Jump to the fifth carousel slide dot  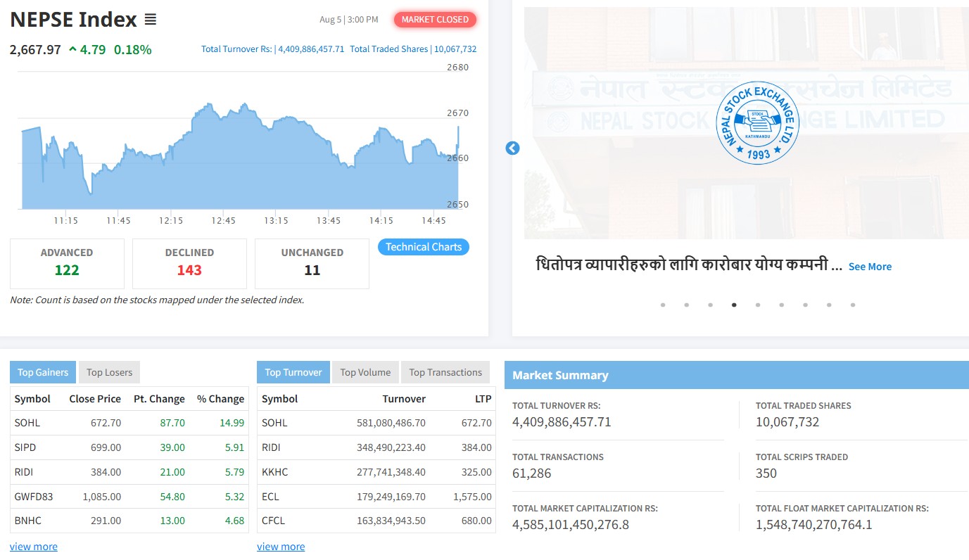click(758, 305)
